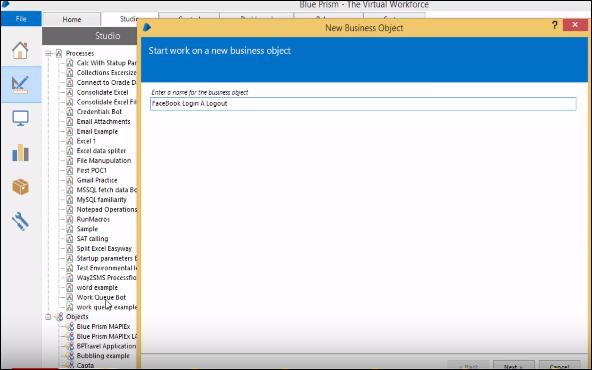The image size is (592, 370).
Task: Open the Home section icon in sidebar
Action: coord(20,50)
